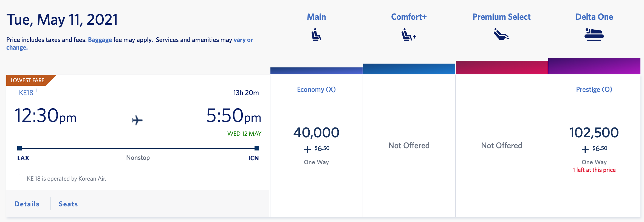
Task: Click the Nonstop flight route bar
Action: (138, 148)
